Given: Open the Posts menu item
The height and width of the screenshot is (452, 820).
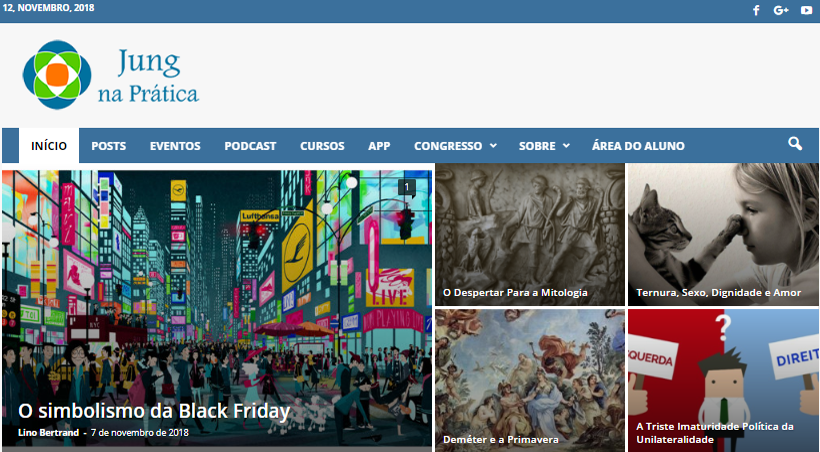Looking at the screenshot, I should [x=109, y=146].
